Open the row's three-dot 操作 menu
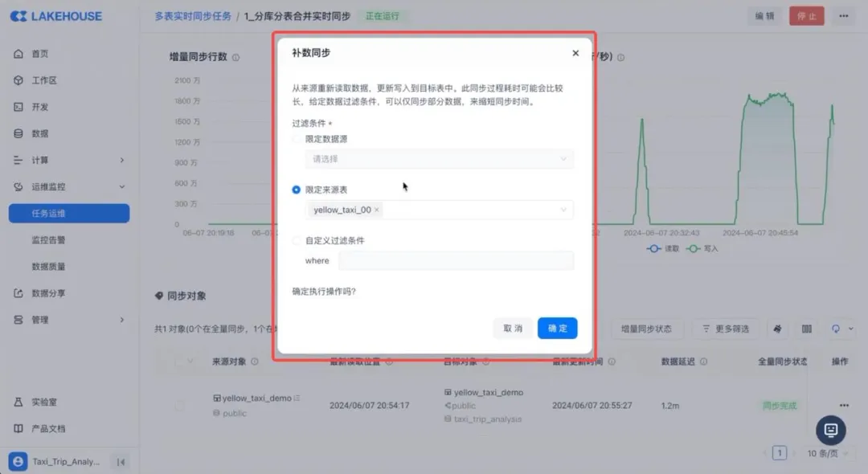 point(844,406)
